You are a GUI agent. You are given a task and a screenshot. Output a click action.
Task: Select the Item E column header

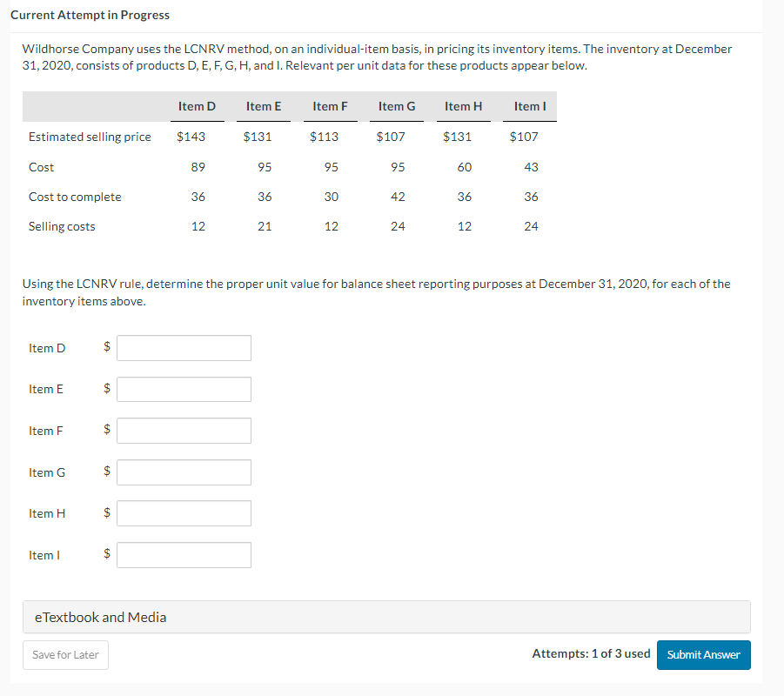coord(264,106)
